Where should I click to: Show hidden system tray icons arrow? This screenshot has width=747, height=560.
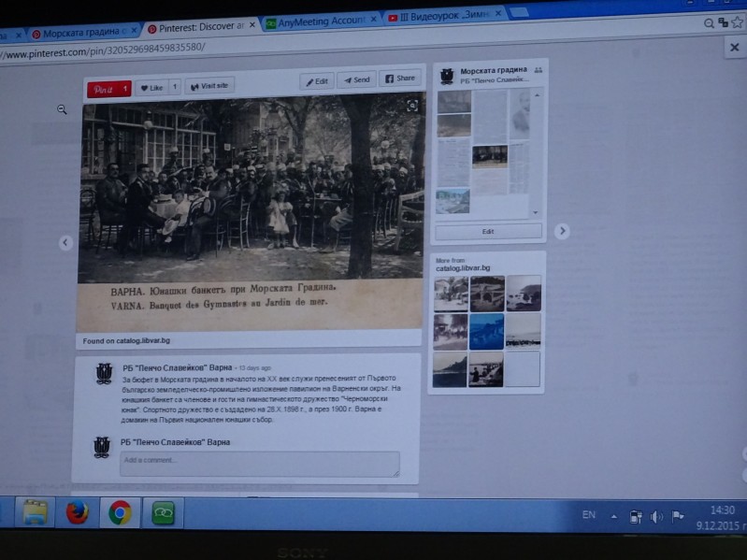pos(613,515)
